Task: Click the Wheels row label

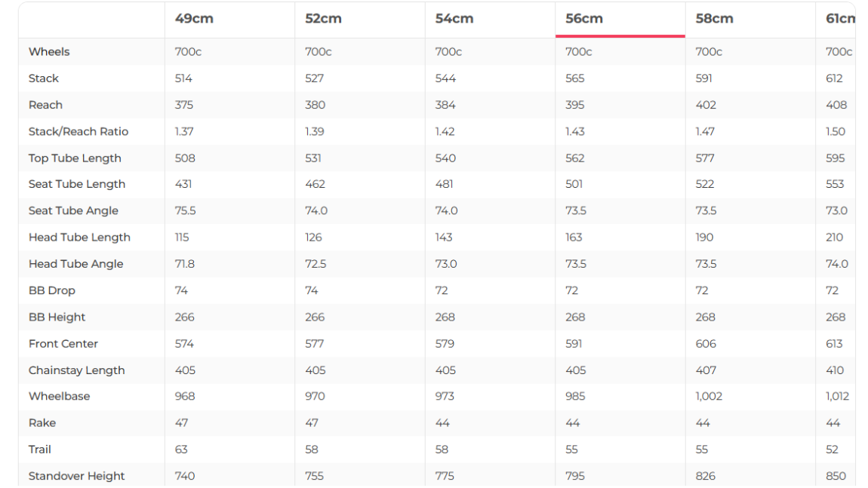Action: [x=49, y=52]
